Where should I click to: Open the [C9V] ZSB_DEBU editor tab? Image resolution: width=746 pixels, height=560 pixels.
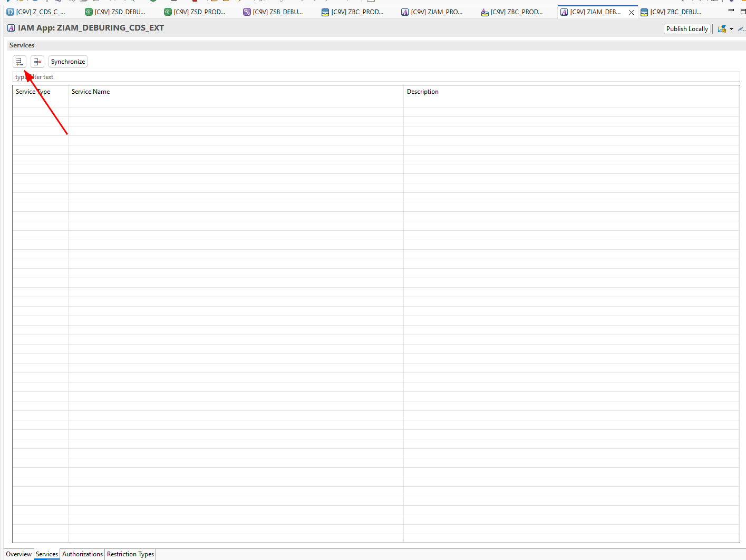coord(273,12)
